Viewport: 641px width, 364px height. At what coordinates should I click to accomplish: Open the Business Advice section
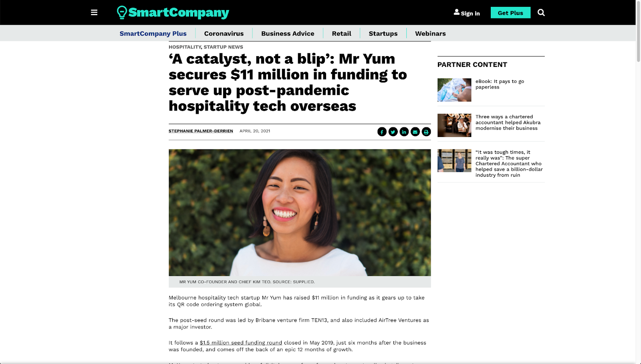tap(288, 34)
